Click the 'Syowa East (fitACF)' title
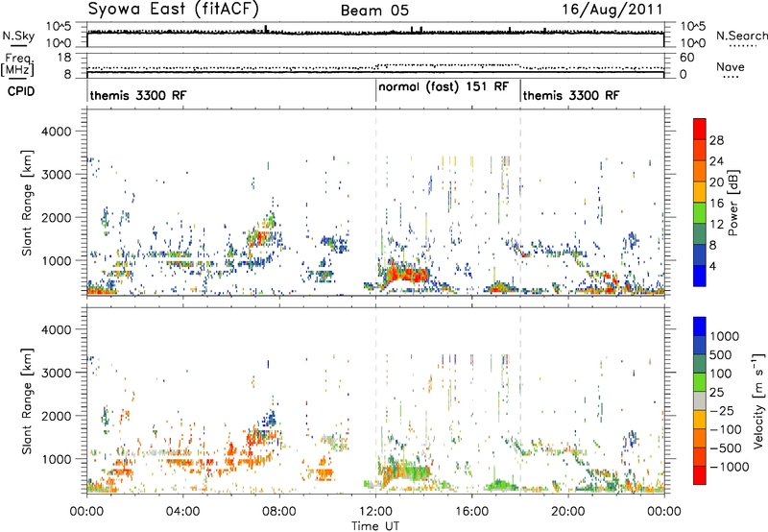 (x=174, y=9)
